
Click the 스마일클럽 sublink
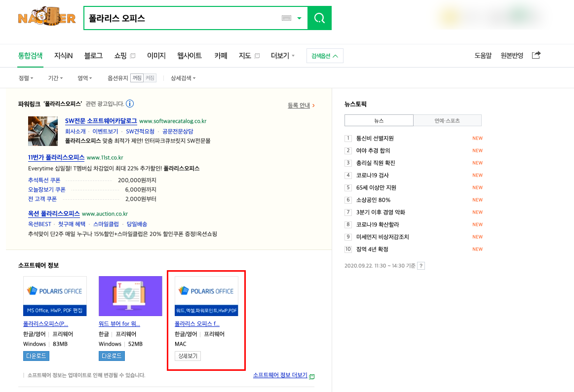point(106,224)
